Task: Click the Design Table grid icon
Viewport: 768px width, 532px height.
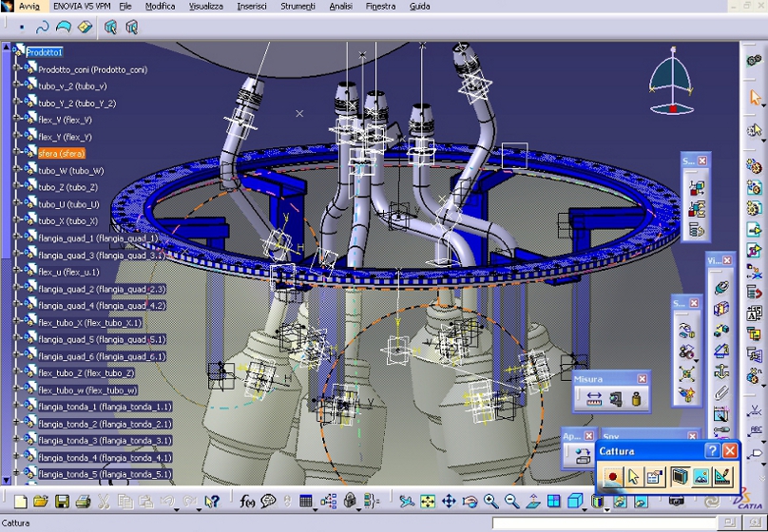Action: coord(306,501)
